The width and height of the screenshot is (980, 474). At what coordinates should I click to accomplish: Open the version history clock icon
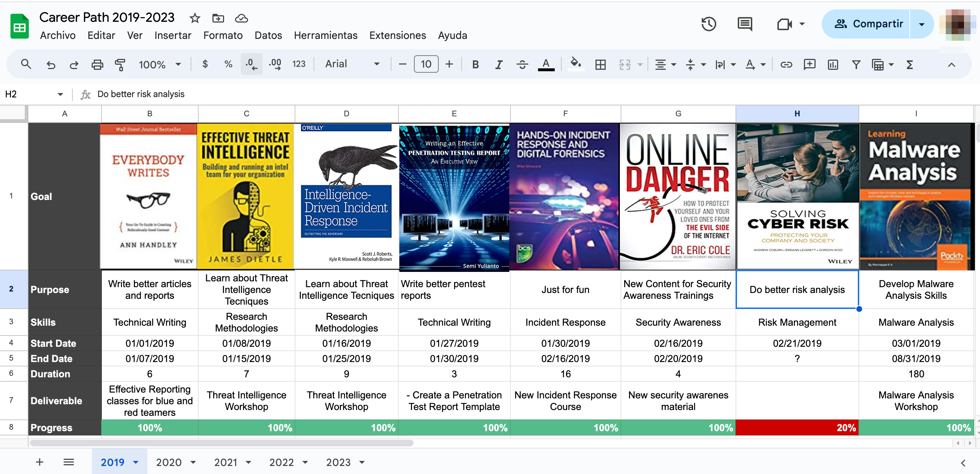[x=708, y=24]
